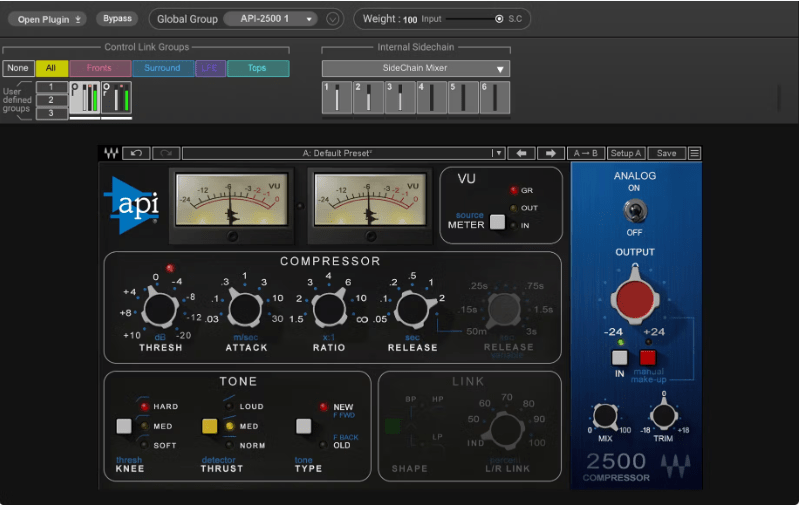Screen dimensions: 799x510
Task: Toggle the red manual make-up button
Action: [648, 358]
